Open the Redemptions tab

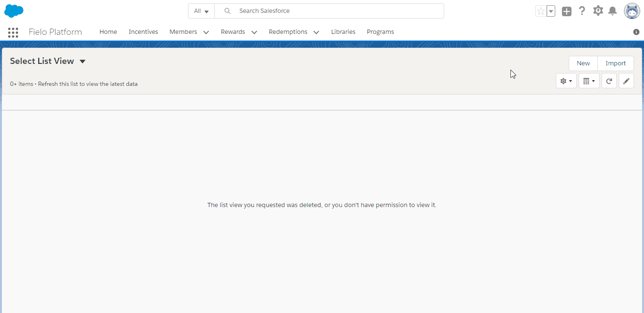tap(288, 32)
